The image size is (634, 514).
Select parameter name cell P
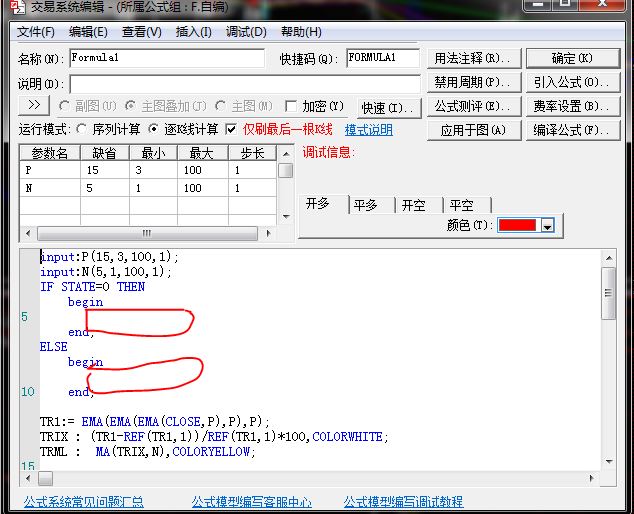[50, 170]
